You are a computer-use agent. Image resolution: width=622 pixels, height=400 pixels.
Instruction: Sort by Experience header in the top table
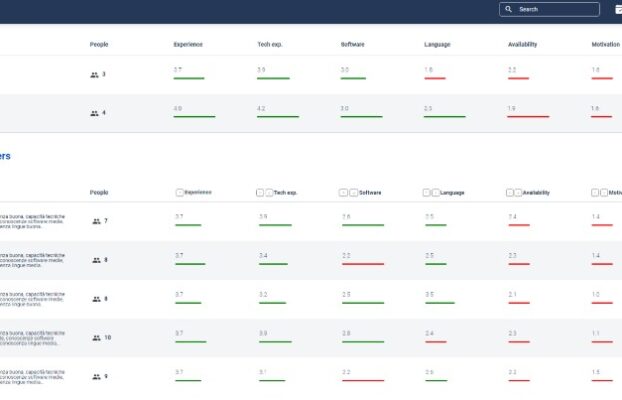[188, 44]
